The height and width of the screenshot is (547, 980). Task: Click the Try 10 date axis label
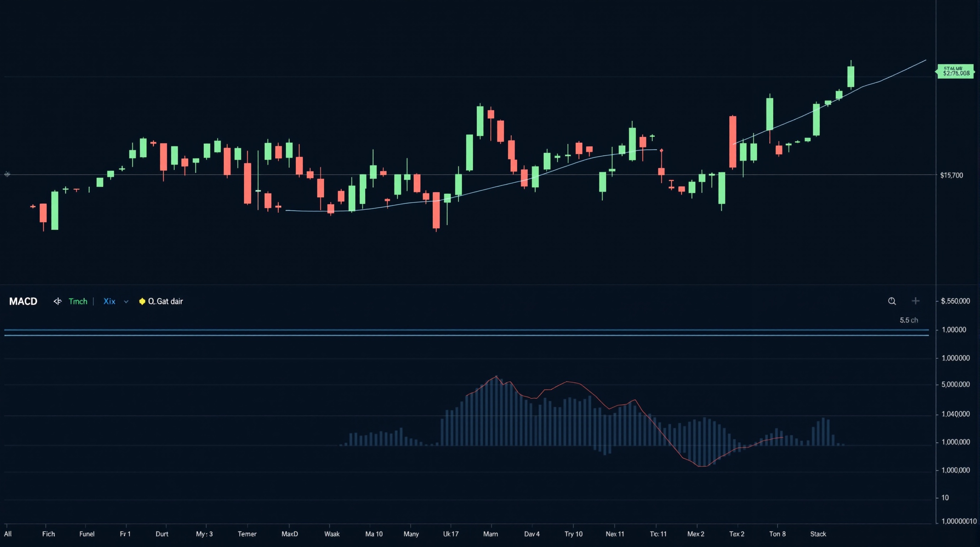tap(573, 534)
